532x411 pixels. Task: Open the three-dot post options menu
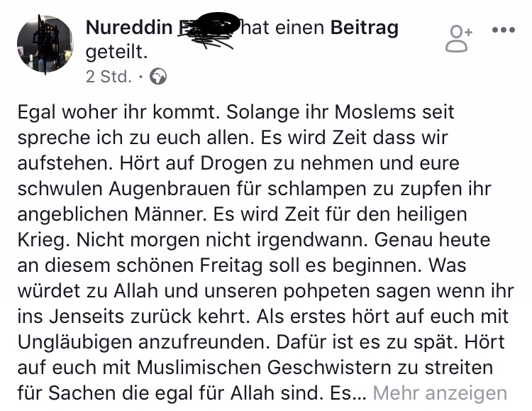tap(503, 31)
